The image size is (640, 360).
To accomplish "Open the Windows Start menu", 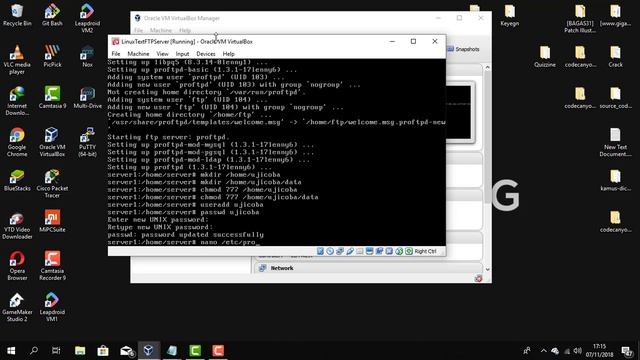I will pyautogui.click(x=11, y=351).
